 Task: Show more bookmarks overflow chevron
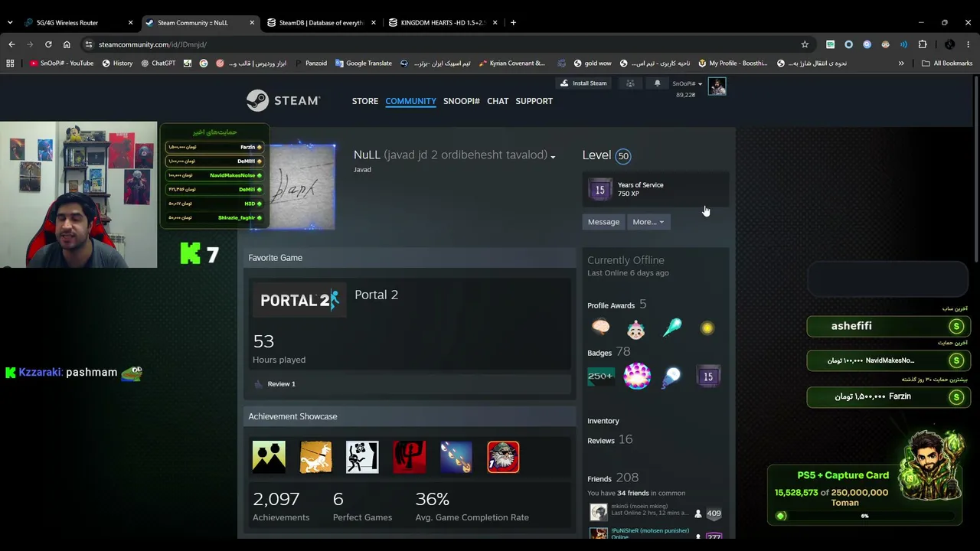901,64
